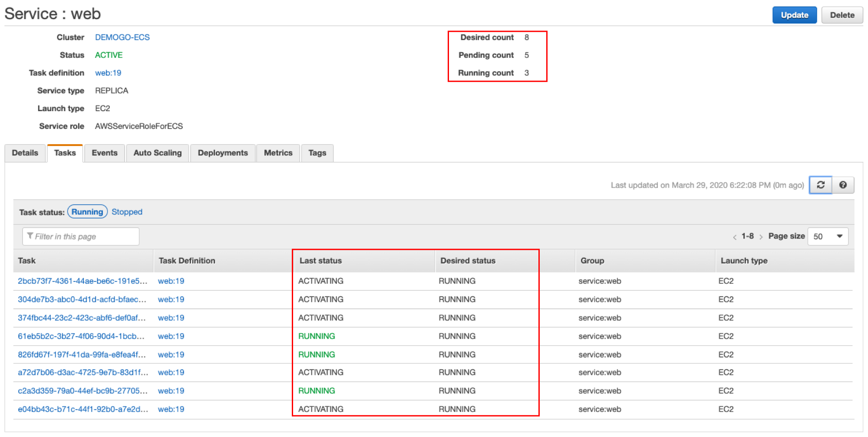Open web:19 link in the 61eb5b2c row
The image size is (868, 437).
171,336
